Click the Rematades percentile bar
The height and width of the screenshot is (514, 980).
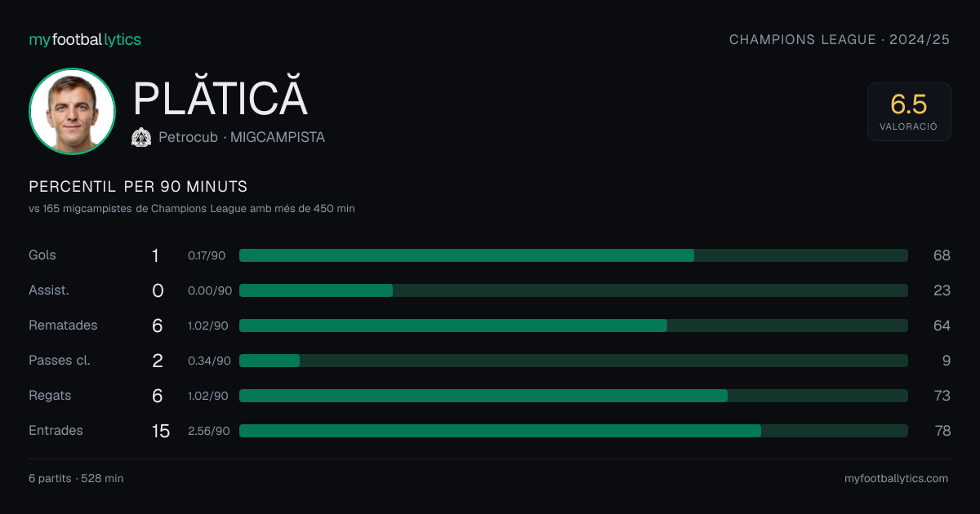coord(573,326)
